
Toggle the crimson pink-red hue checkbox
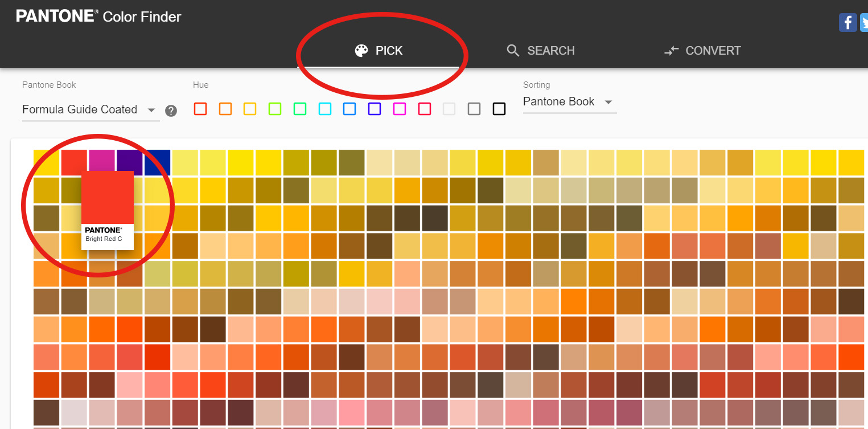coord(425,109)
